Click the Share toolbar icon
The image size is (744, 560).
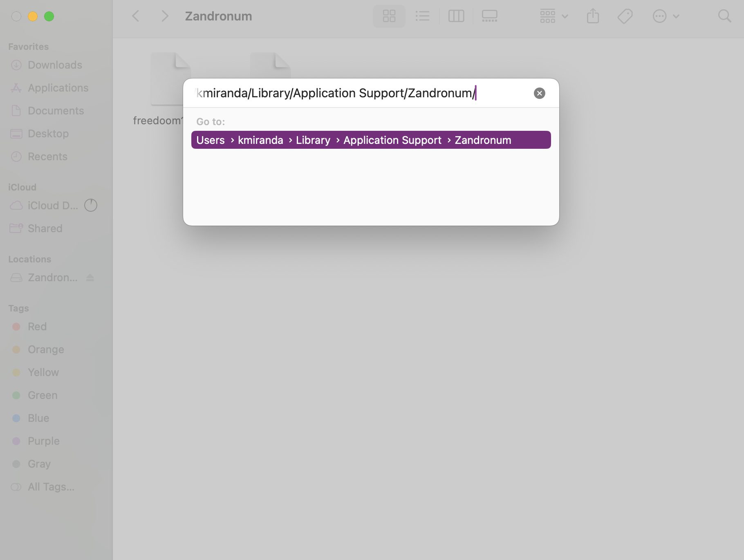[x=593, y=16]
